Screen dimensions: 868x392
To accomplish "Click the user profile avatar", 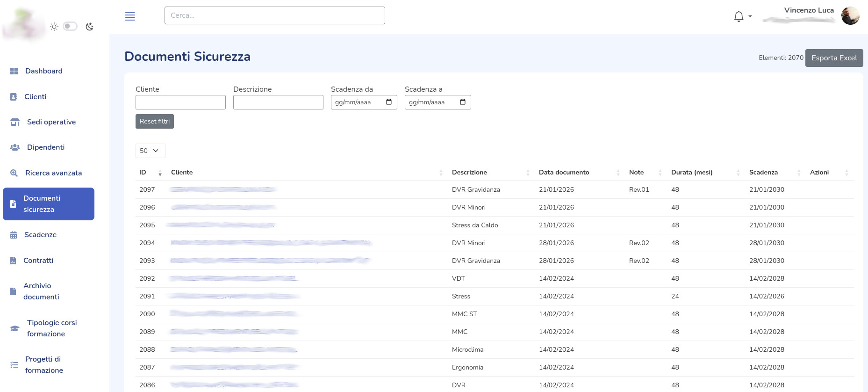I will pos(850,16).
